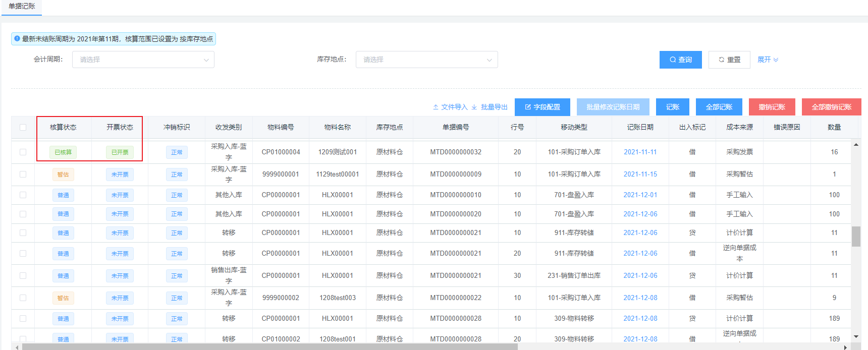The width and height of the screenshot is (868, 350).
Task: Open the 库存地点 dropdown
Action: click(426, 60)
